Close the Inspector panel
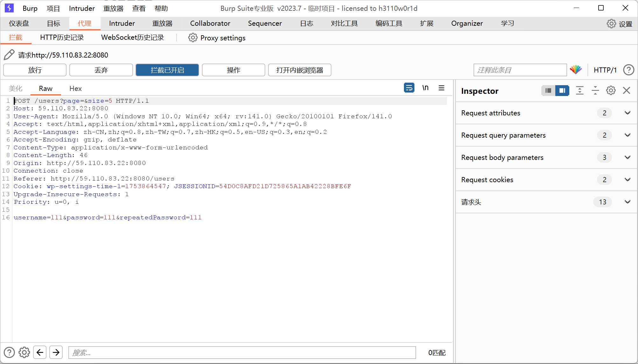638x364 pixels. pos(627,91)
